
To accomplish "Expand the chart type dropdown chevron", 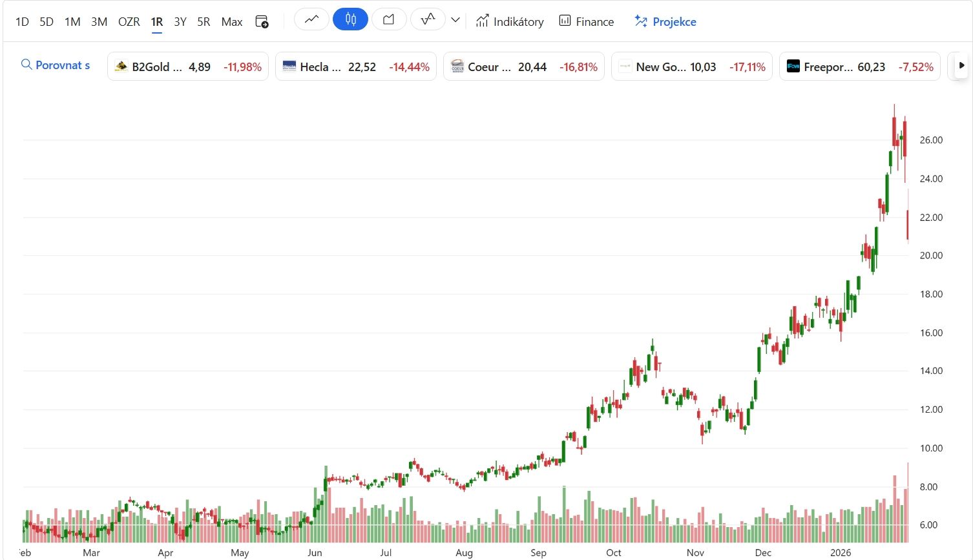I will point(455,20).
